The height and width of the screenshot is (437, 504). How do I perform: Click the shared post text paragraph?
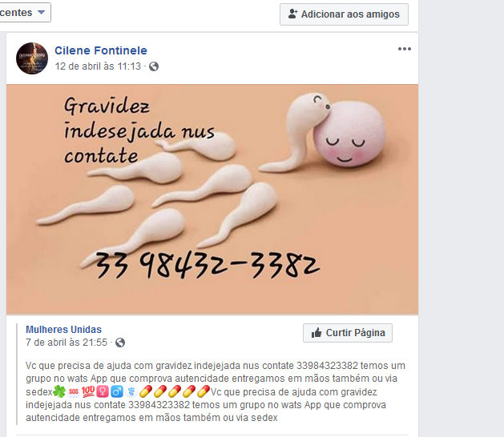[x=216, y=391]
